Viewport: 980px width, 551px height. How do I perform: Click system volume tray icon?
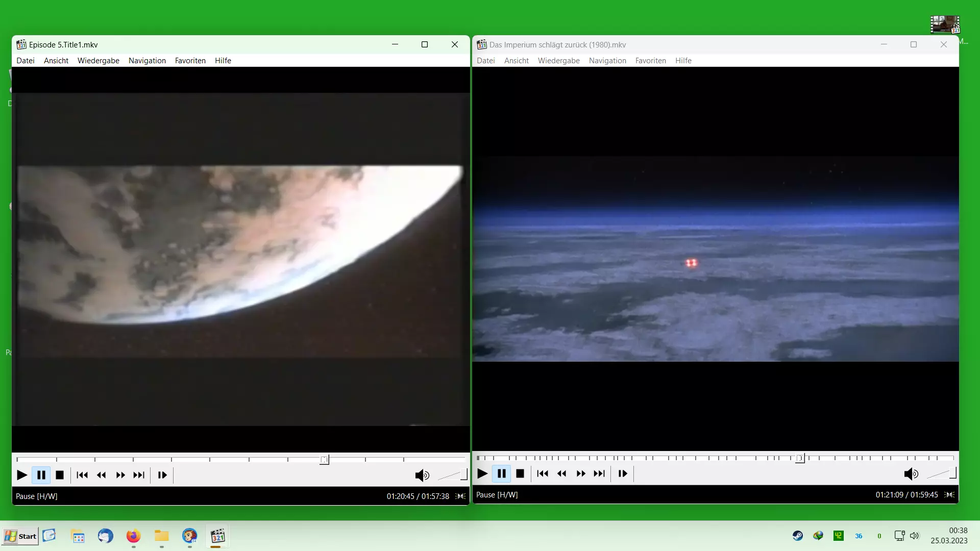[x=915, y=536]
